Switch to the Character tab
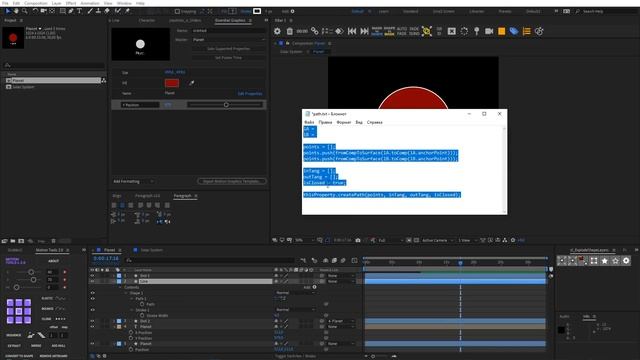Viewport: 640px width, 360px height. 147,20
